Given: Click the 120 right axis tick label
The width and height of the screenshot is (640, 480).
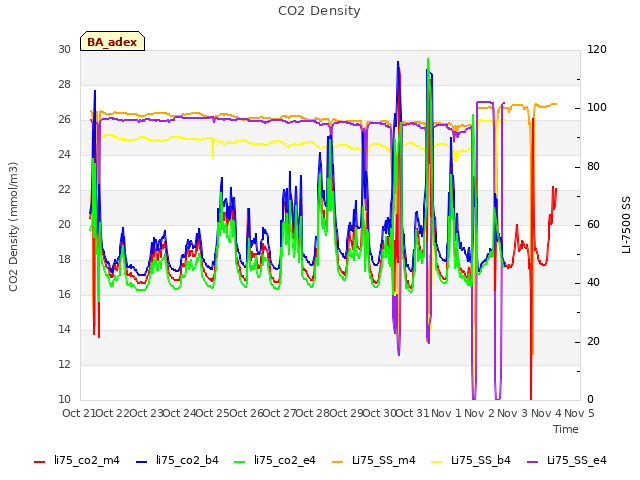Looking at the screenshot, I should [597, 49].
